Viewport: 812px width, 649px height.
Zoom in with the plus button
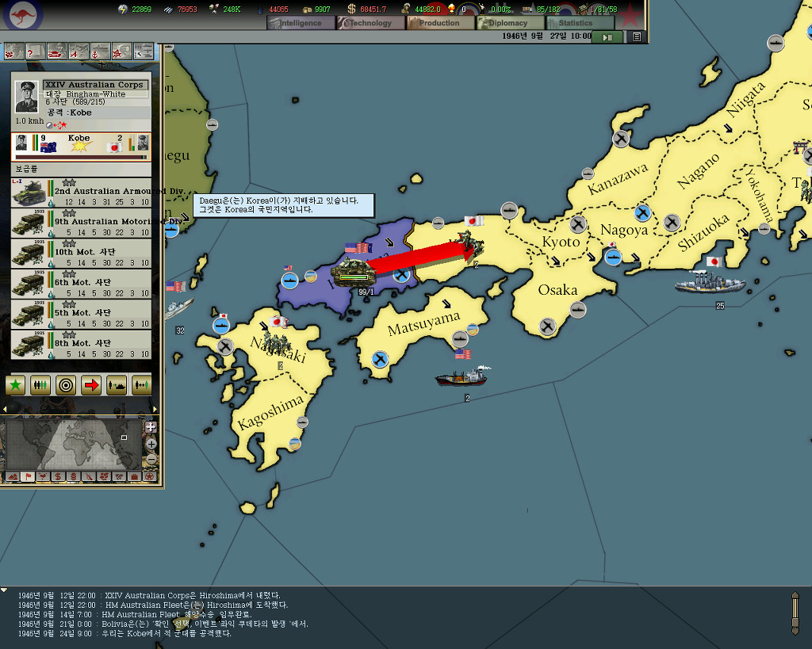tap(151, 444)
